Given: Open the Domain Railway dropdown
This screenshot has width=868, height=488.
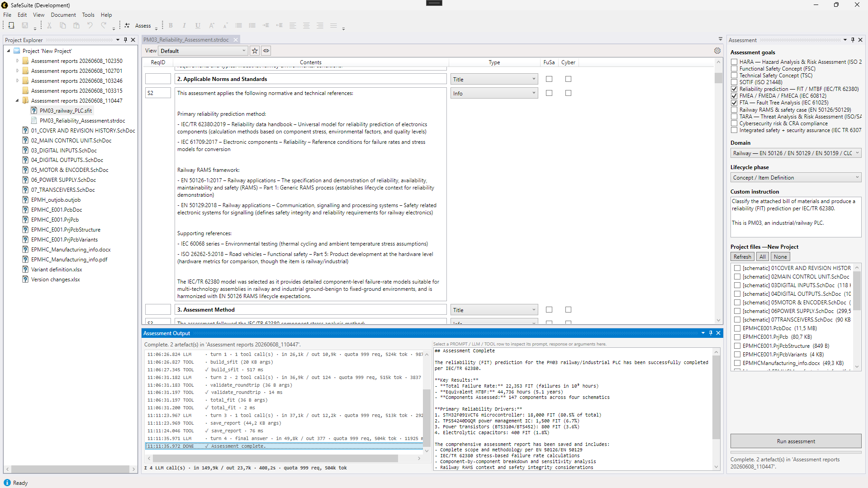Looking at the screenshot, I should coord(796,153).
